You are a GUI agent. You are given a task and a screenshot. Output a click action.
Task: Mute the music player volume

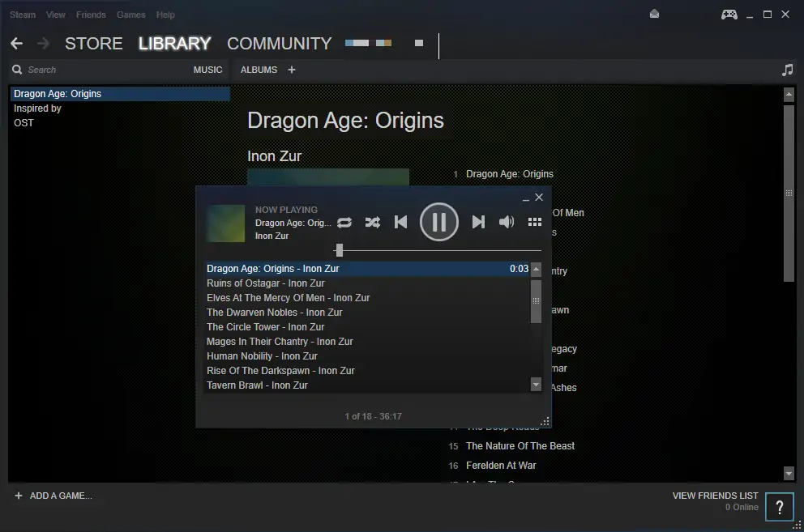pos(507,222)
